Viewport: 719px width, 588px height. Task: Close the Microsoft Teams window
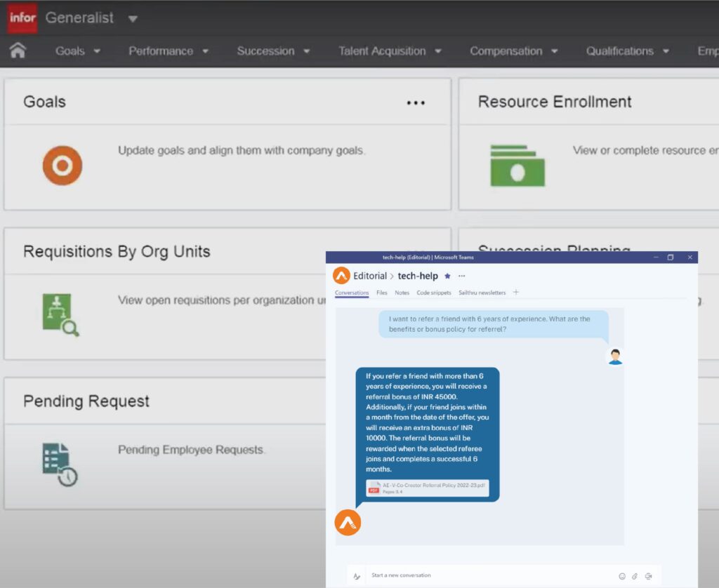[x=690, y=257]
